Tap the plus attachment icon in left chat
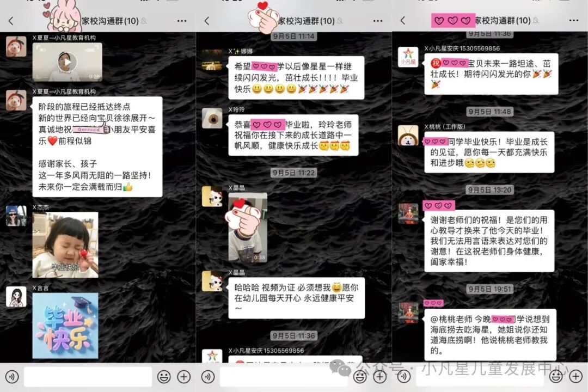This screenshot has height=392, width=588. point(184,377)
